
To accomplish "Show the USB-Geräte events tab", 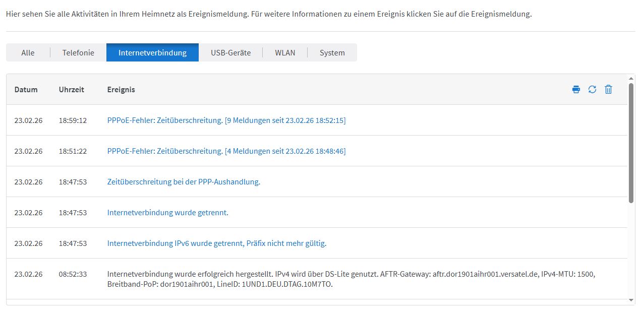I will pyautogui.click(x=230, y=52).
